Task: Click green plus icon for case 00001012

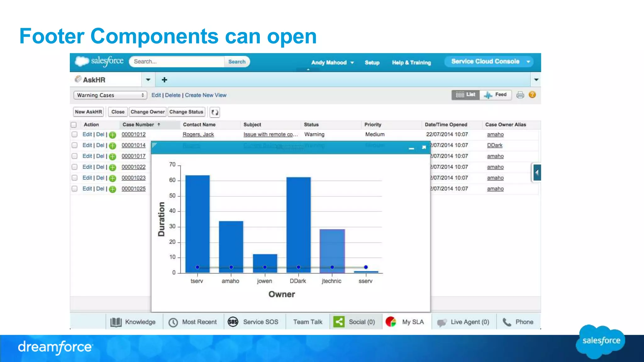Action: [x=113, y=135]
